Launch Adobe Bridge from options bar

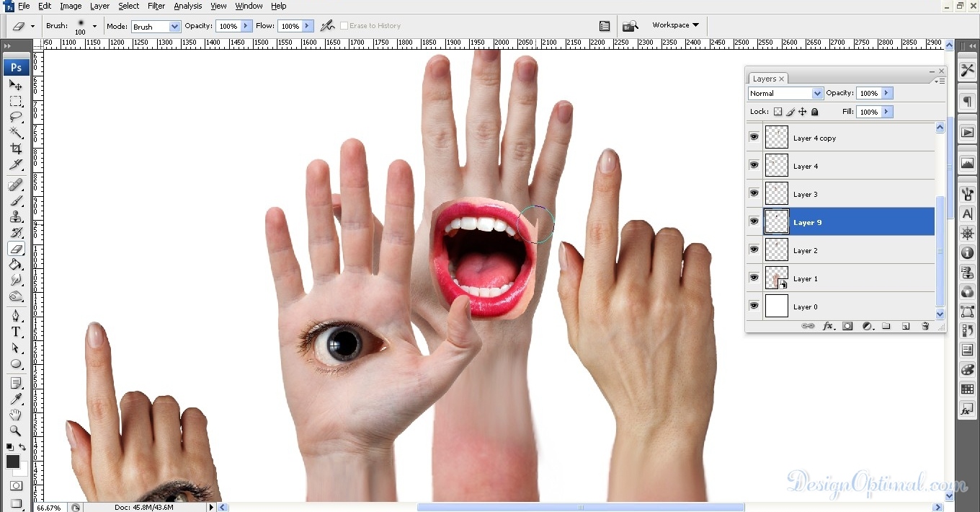[631, 26]
